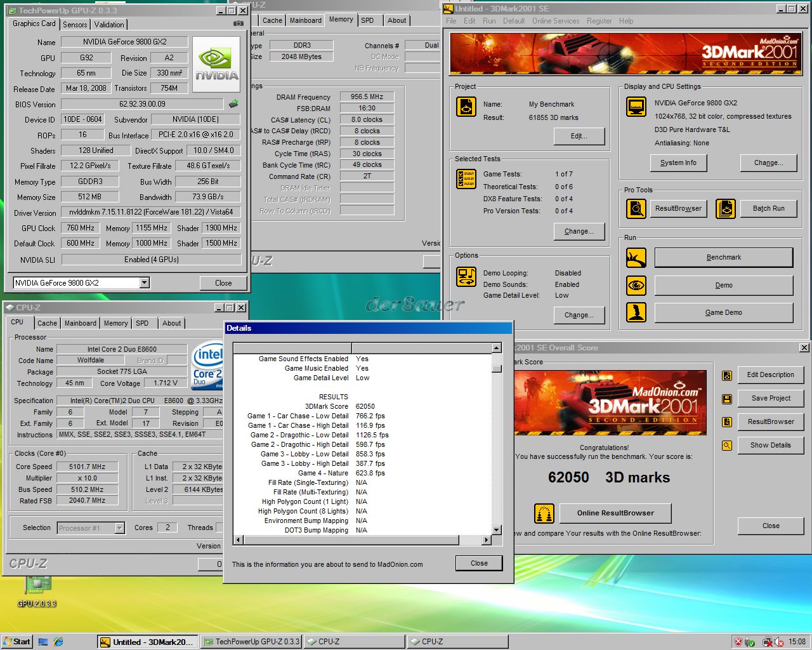Click Details horizontal scrollbar right arrow
The width and height of the screenshot is (812, 650).
point(487,540)
